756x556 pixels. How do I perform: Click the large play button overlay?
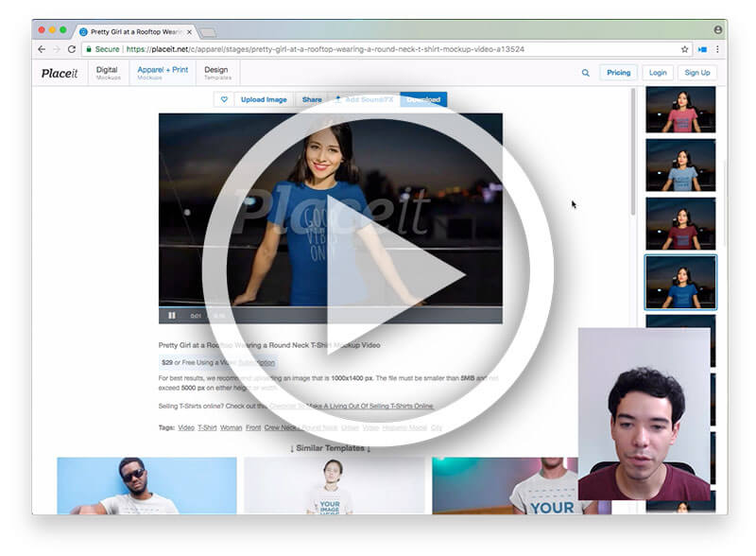click(377, 270)
